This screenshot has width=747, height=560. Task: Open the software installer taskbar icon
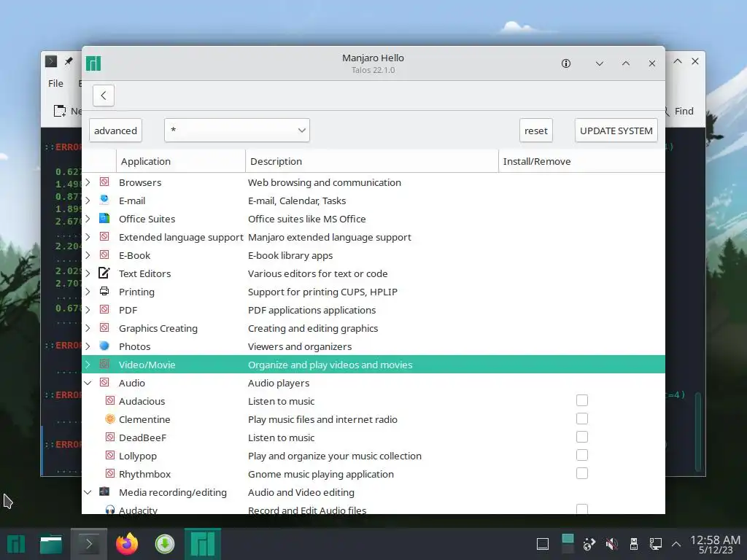click(x=165, y=544)
